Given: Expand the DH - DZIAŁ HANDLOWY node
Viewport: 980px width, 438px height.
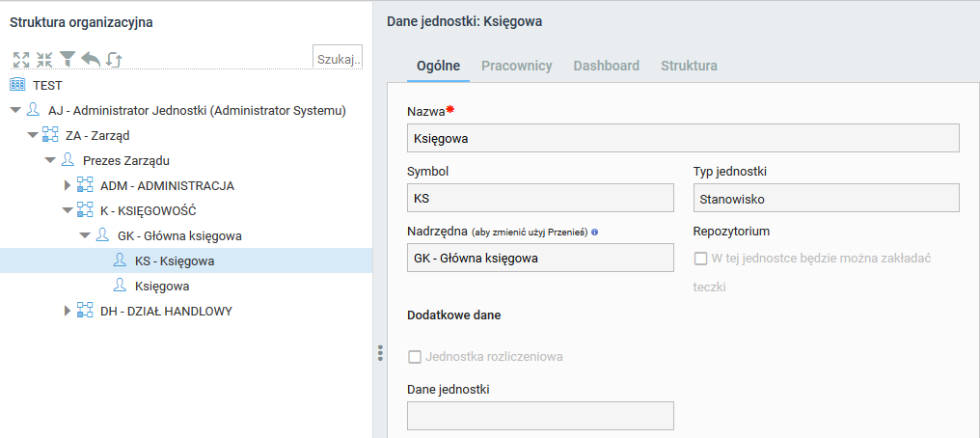Looking at the screenshot, I should coord(68,311).
